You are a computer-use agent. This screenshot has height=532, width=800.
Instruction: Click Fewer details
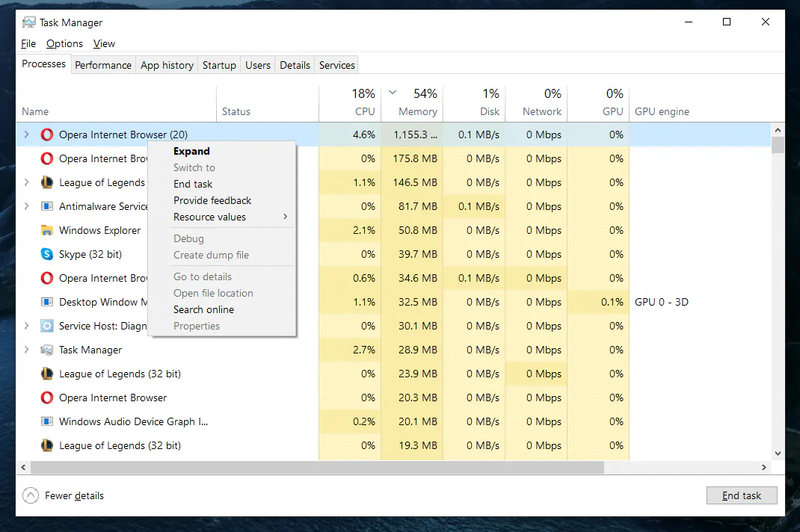click(64, 496)
